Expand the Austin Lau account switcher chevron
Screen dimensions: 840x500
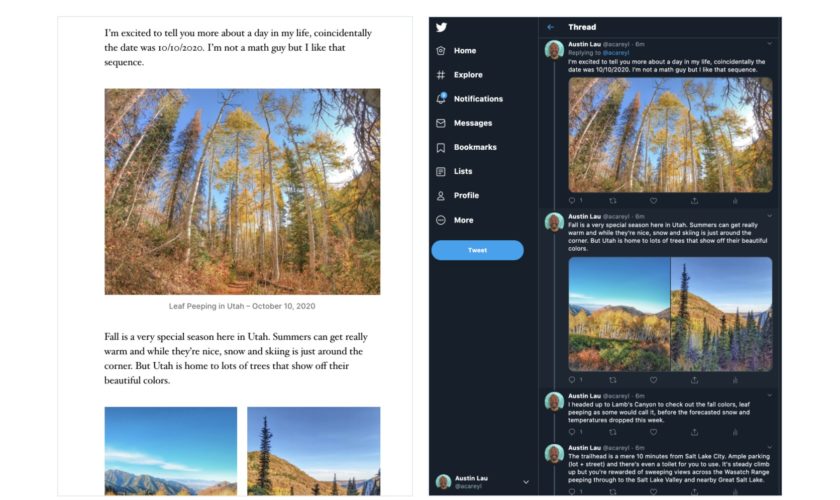[x=526, y=482]
